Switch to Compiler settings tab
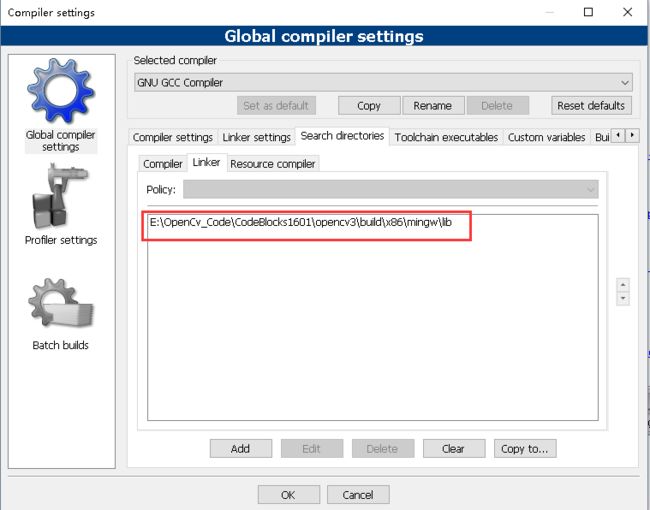Viewport: 650px width, 510px height. coord(173,137)
